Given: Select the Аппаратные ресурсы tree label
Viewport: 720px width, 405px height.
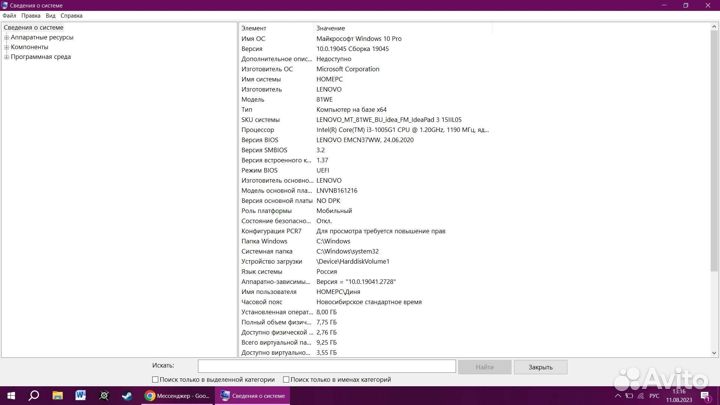Looking at the screenshot, I should click(42, 38).
